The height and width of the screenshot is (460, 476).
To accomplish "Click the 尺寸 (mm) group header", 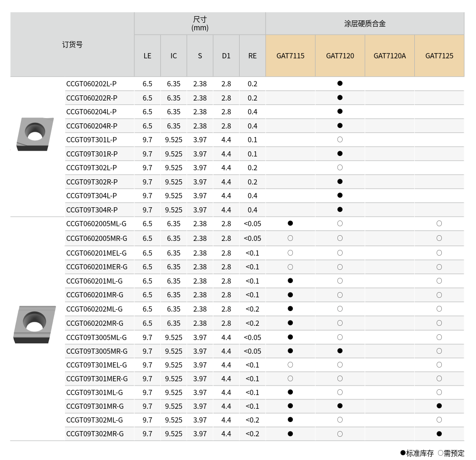I will pyautogui.click(x=200, y=24).
